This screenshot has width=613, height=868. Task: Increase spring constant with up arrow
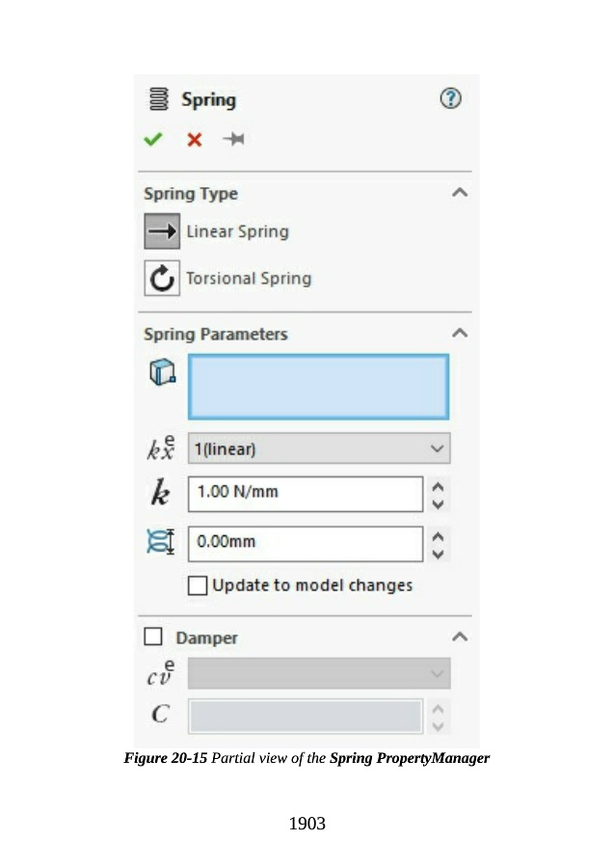439,486
